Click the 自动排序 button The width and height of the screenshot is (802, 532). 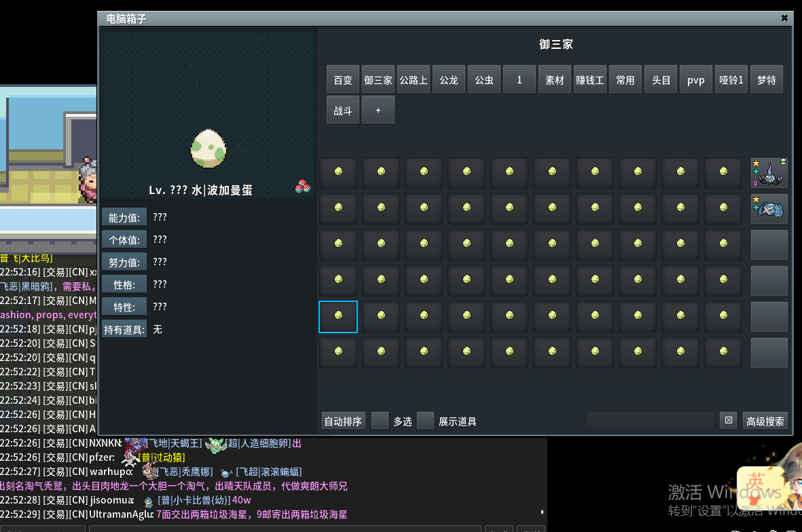point(343,421)
